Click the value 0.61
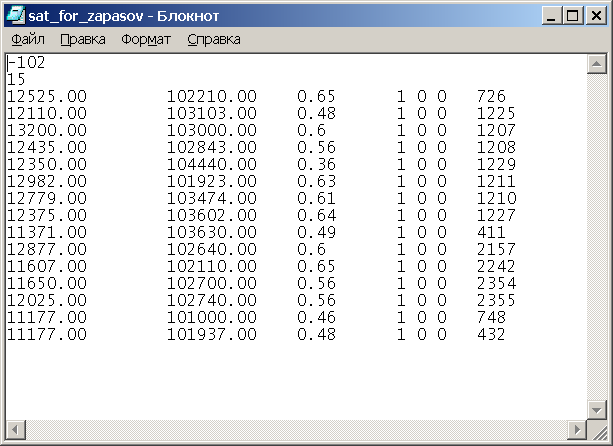 tap(316, 199)
